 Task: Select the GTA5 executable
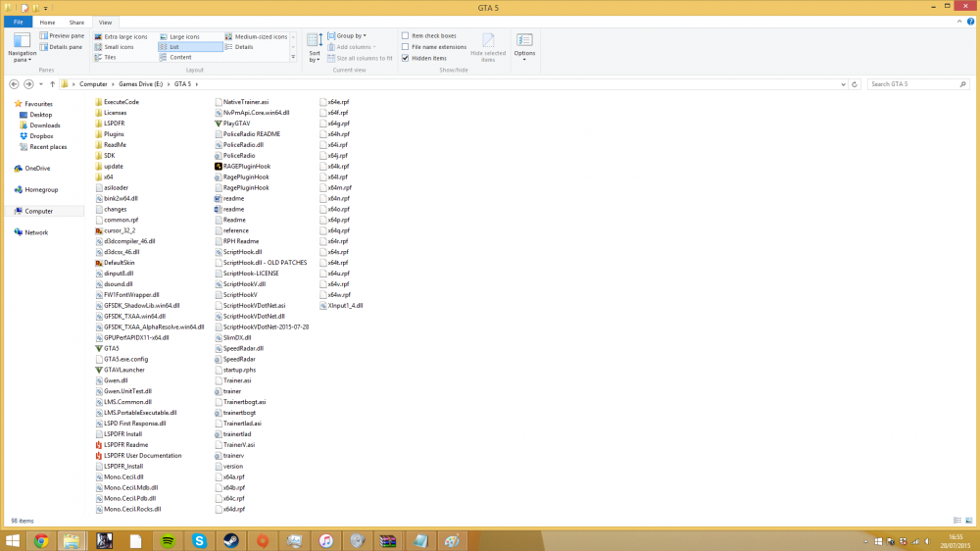pos(111,348)
